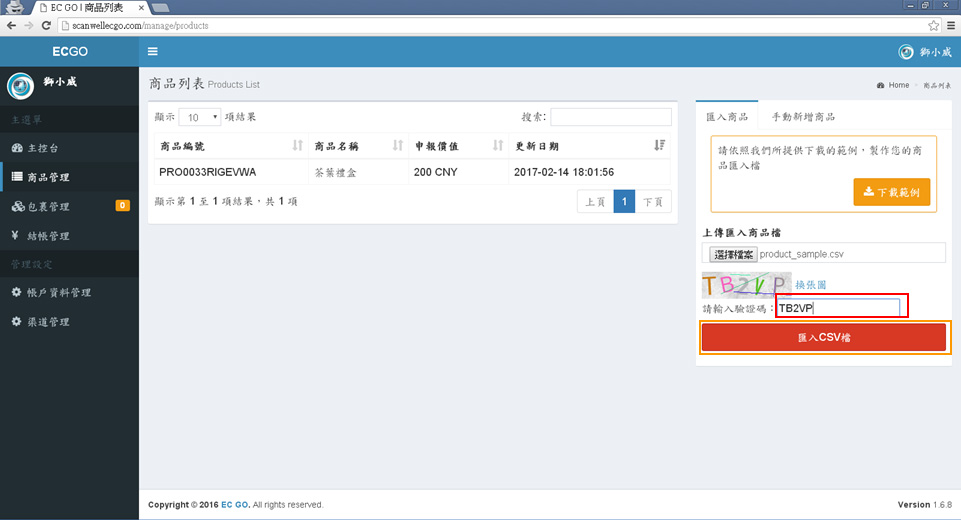Click the captcha image TB2VP
This screenshot has width=961, height=520.
coord(746,285)
